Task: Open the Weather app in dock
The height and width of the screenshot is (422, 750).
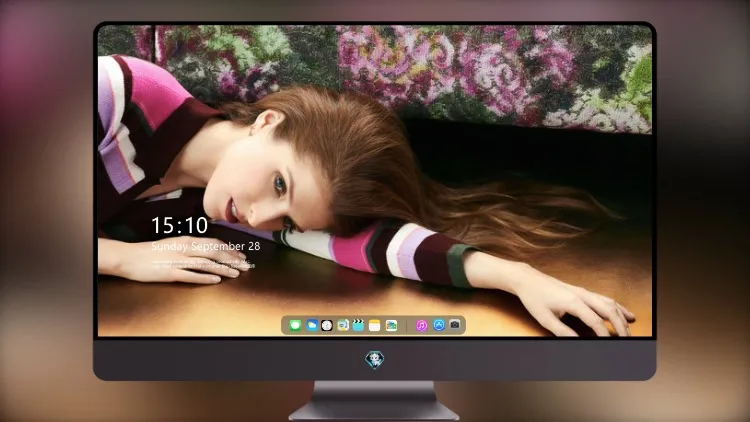Action: (311, 325)
